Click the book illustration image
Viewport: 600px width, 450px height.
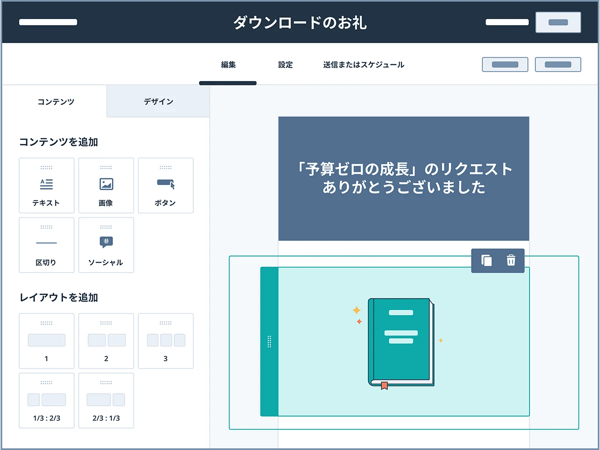pos(398,342)
